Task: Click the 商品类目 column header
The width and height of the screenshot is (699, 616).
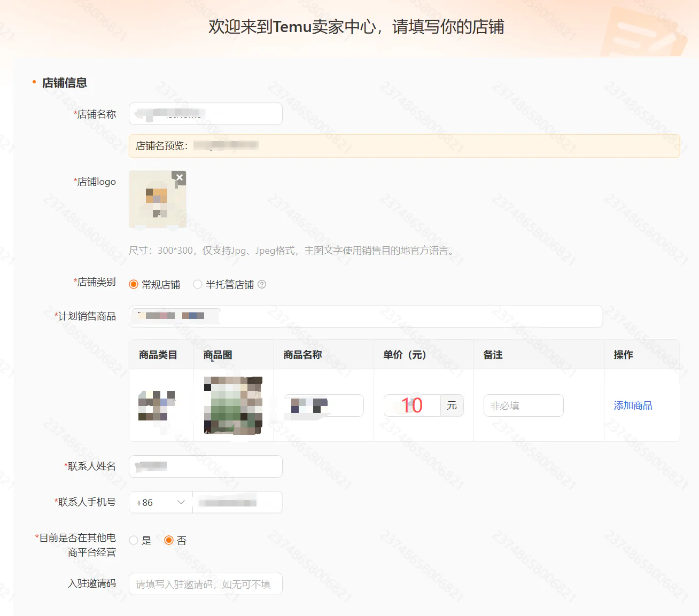Action: click(x=158, y=355)
